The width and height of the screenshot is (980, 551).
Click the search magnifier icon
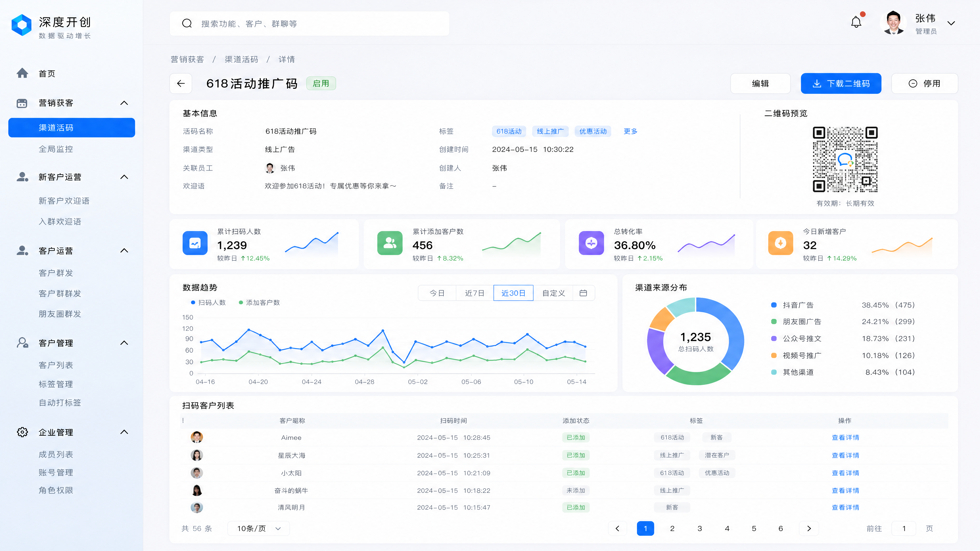click(187, 23)
